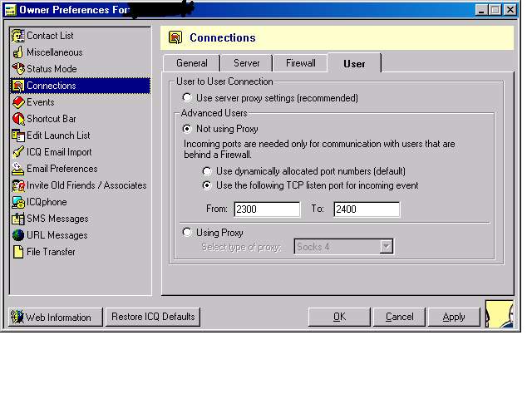
Task: Click the ICQphone icon
Action: click(x=18, y=202)
